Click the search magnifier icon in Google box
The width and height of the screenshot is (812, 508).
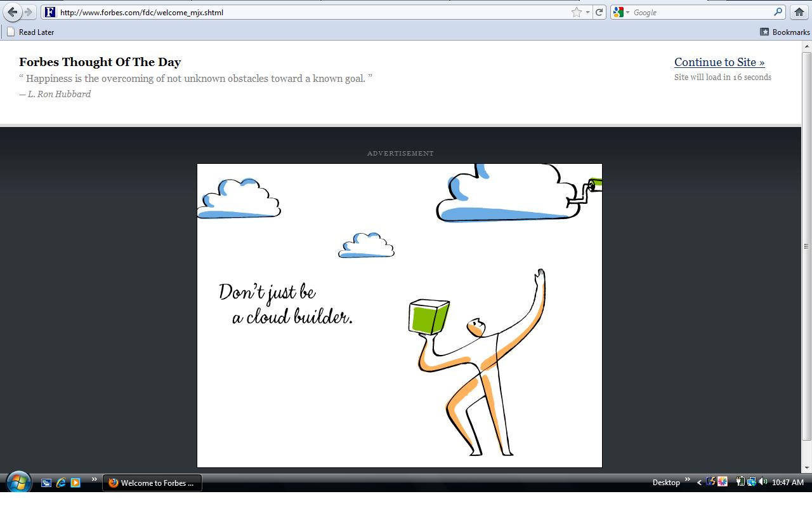(778, 12)
